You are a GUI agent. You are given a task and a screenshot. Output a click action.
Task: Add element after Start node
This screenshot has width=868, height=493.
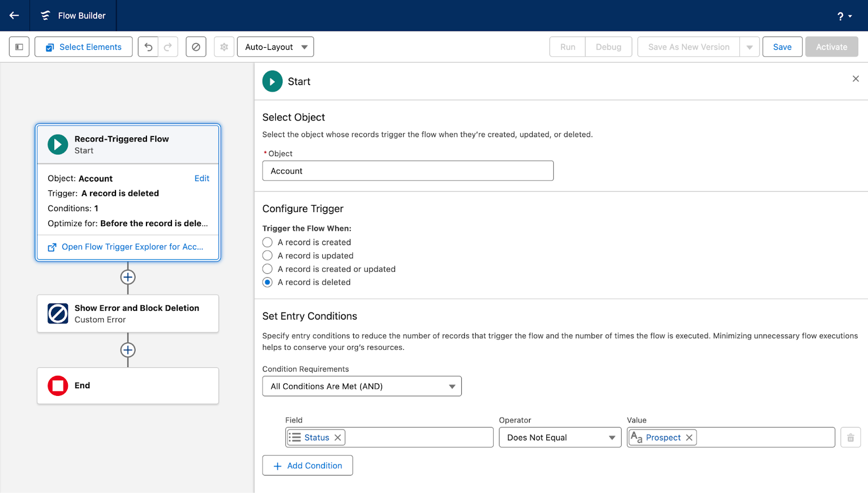click(x=128, y=277)
